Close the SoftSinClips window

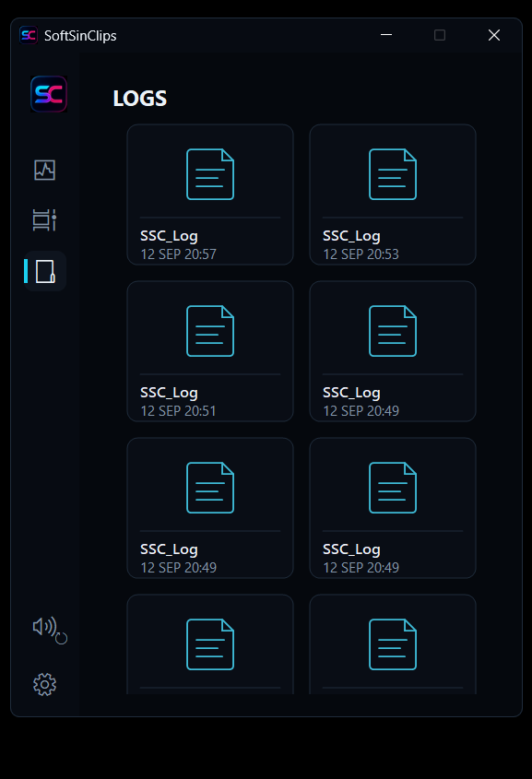click(494, 35)
